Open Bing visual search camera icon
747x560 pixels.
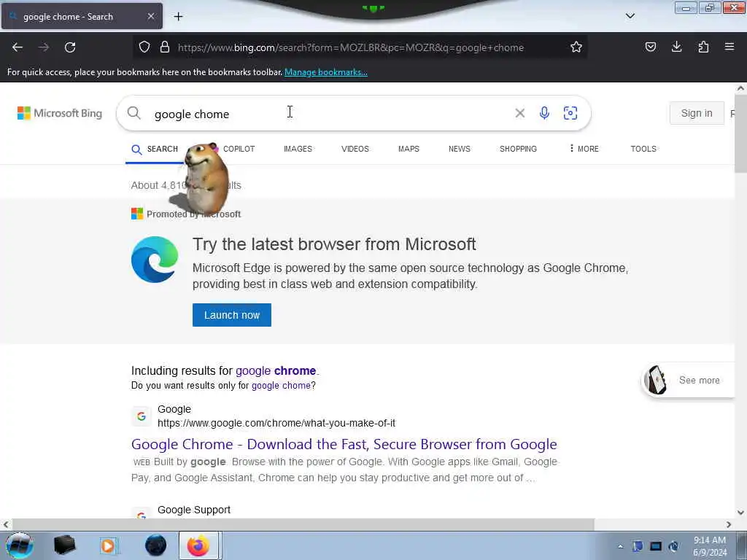[570, 113]
